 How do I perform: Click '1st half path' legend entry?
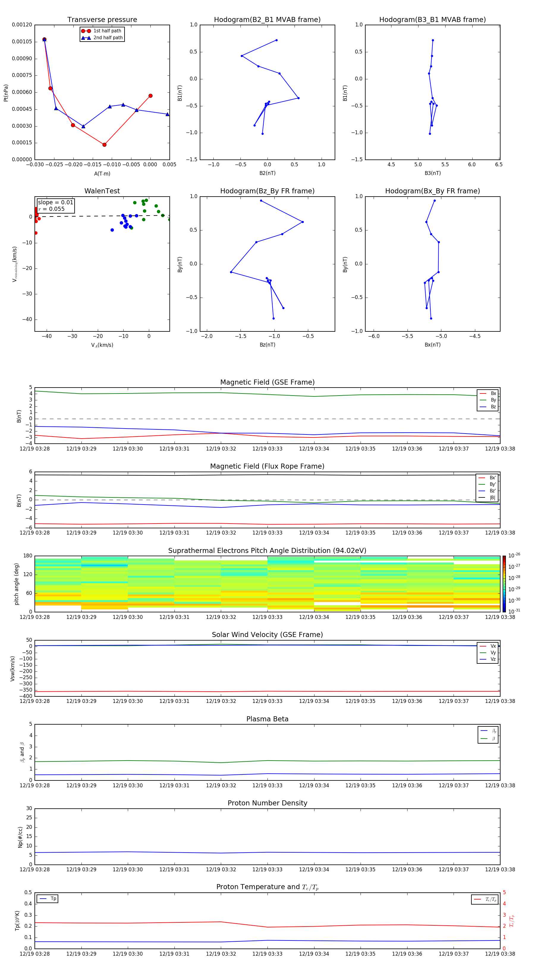102,31
